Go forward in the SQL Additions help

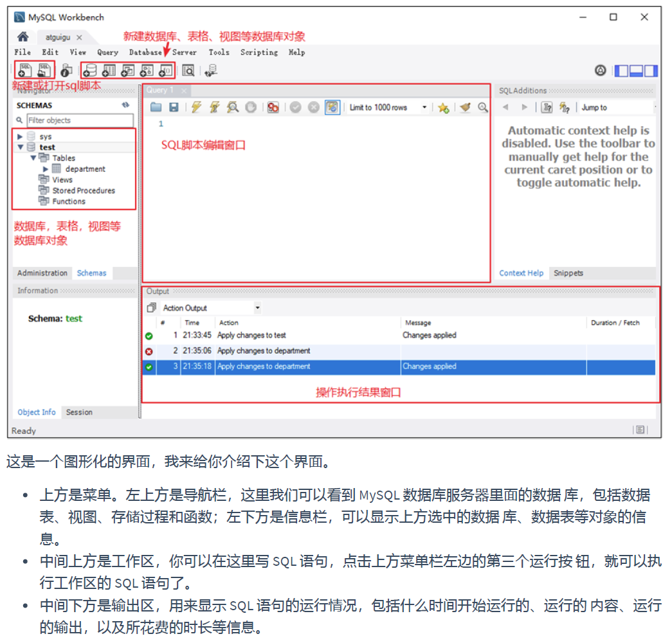(524, 107)
